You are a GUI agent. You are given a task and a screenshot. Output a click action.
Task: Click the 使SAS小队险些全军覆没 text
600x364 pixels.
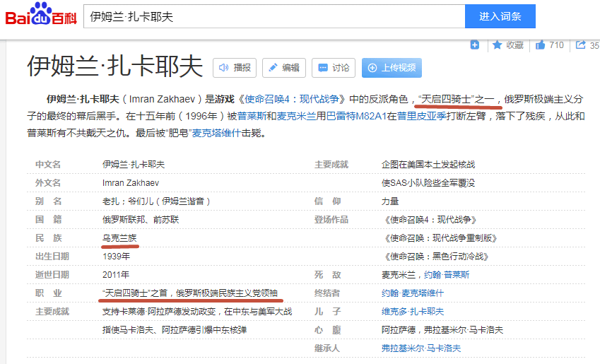428,183
